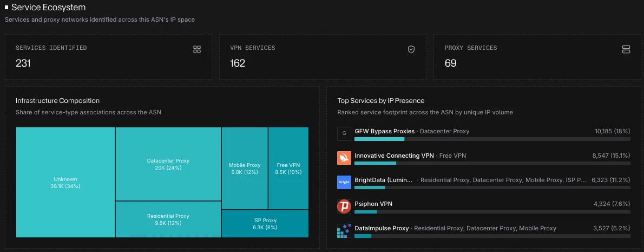Viewport: 644px width, 252px height.
Task: Open the GFW Bypass Proxies service name
Action: 384,131
